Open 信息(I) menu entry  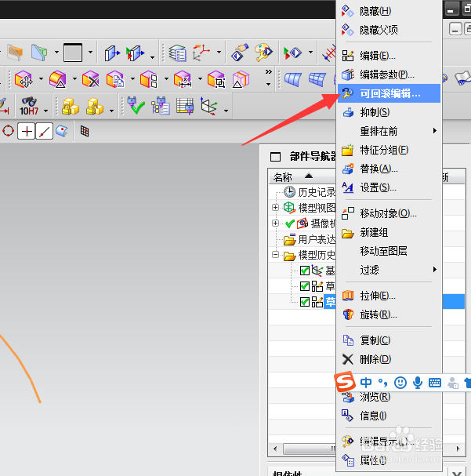389,416
